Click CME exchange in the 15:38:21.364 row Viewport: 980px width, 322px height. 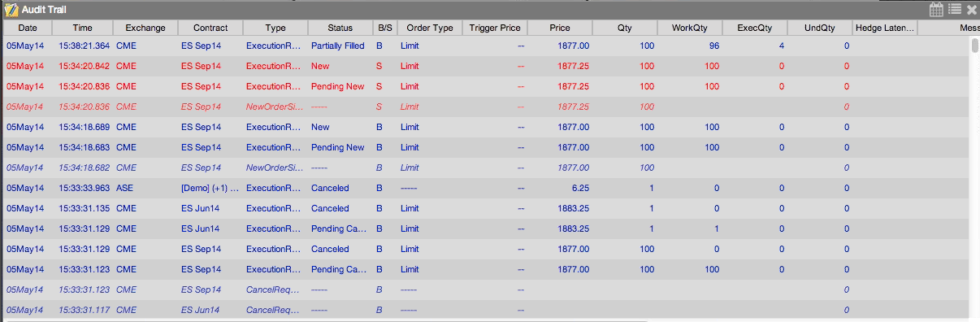[126, 46]
